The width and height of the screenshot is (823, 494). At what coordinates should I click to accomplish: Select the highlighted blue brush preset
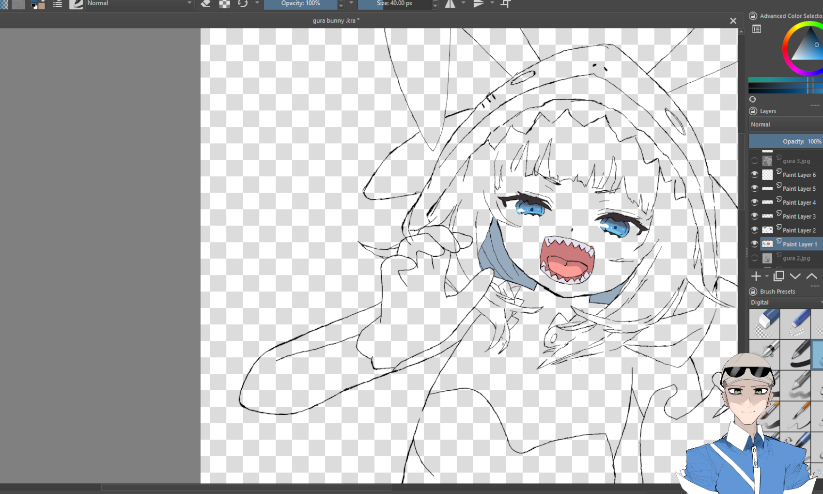coord(818,354)
